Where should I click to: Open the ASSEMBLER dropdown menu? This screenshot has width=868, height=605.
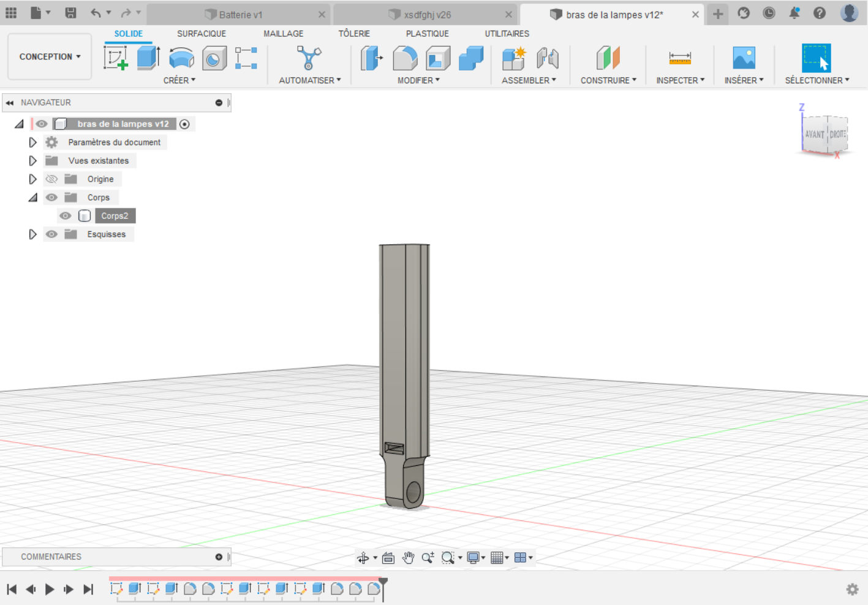click(x=529, y=80)
